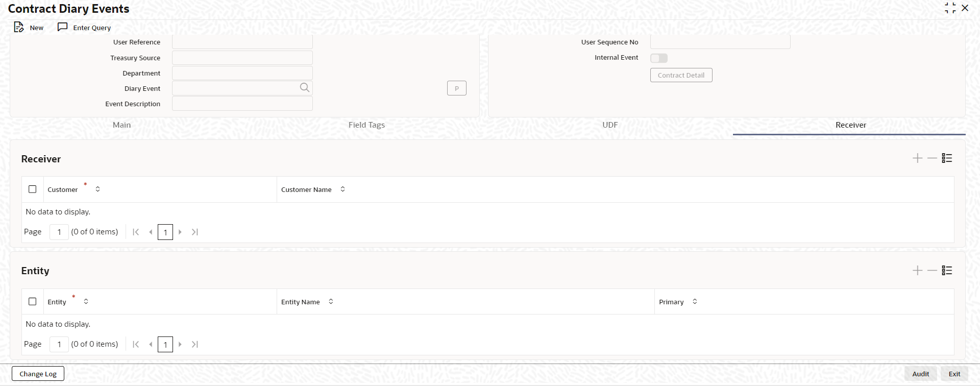Sort the Receiver table by Customer column

pos(97,189)
